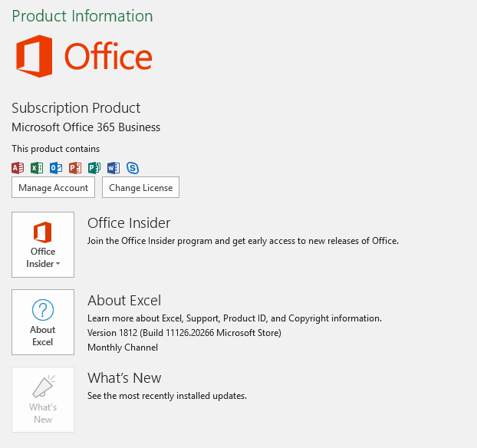Click the Change License button
This screenshot has width=477, height=448.
(x=140, y=187)
